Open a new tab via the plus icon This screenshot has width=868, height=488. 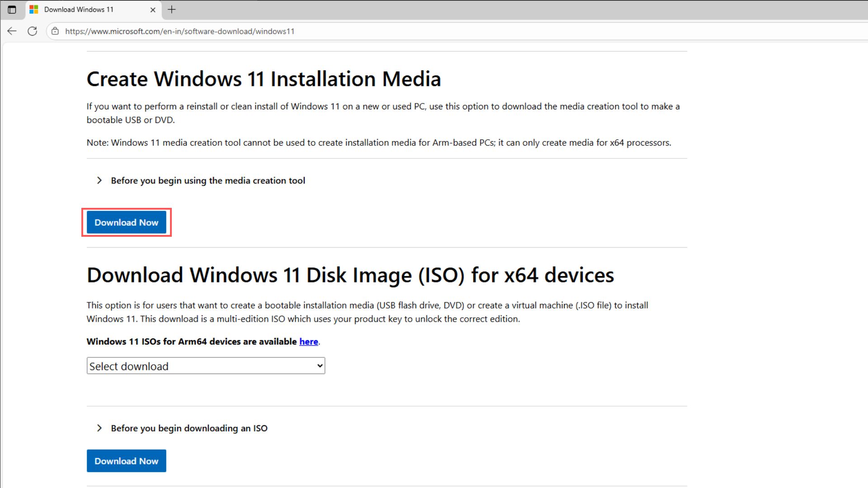171,9
